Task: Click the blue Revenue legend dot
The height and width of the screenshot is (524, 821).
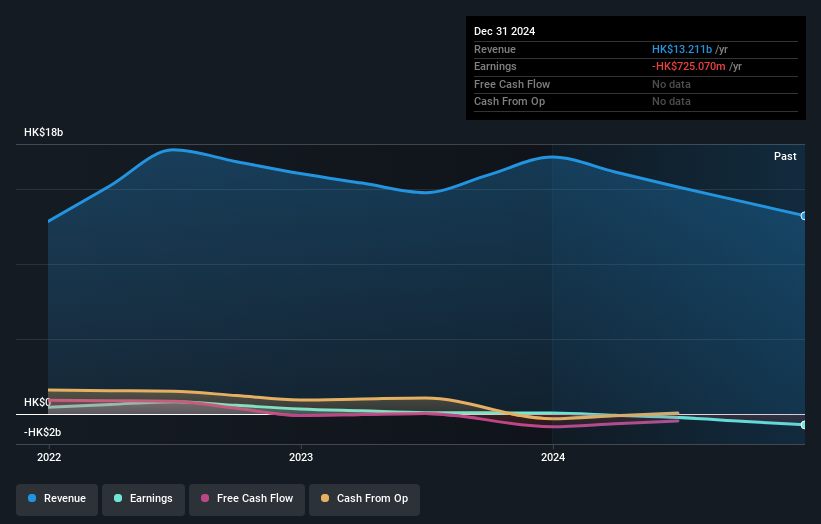Action: [x=32, y=498]
